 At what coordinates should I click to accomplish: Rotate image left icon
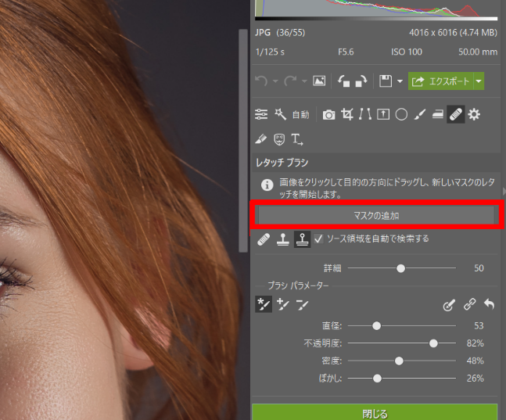tap(343, 81)
